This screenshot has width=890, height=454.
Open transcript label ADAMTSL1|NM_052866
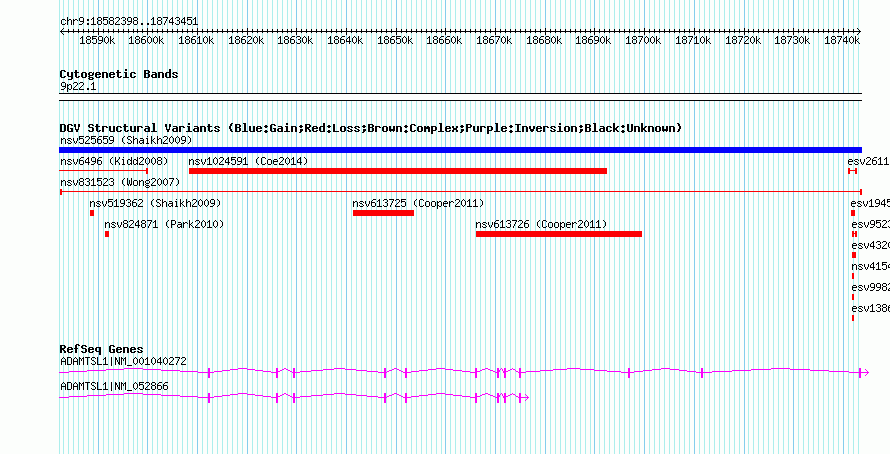pyautogui.click(x=114, y=386)
